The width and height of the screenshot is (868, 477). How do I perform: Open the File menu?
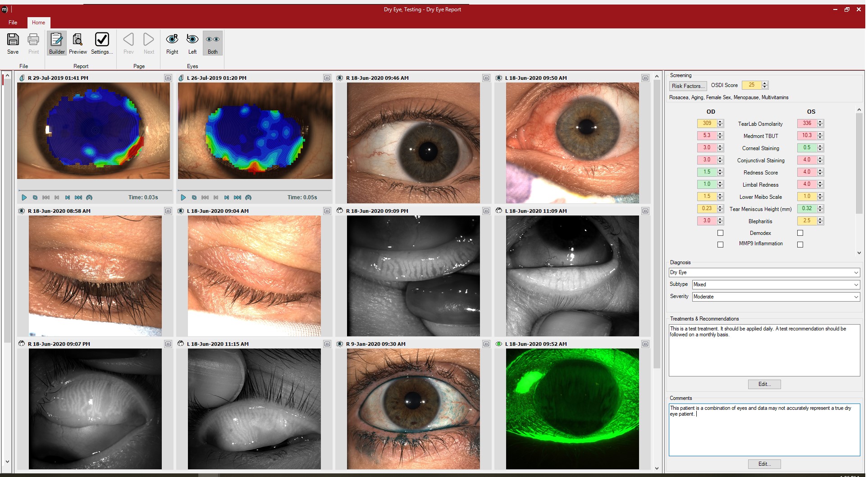pos(13,23)
